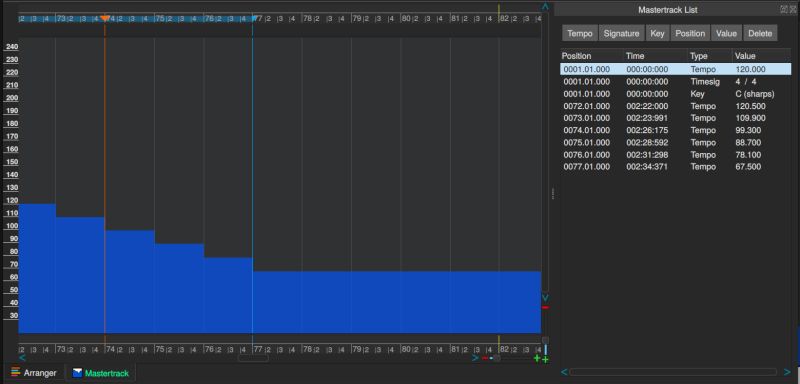800x384 pixels.
Task: Close the Mastertrack List panel
Action: click(x=792, y=9)
